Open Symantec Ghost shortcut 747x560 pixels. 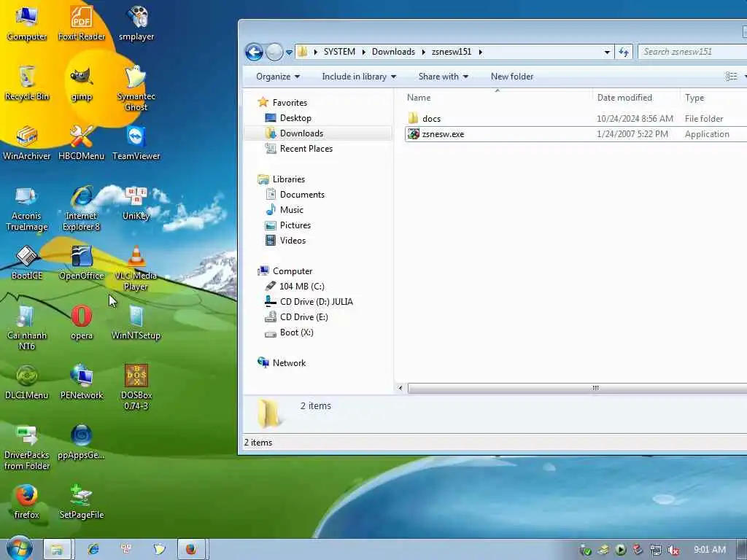point(136,88)
